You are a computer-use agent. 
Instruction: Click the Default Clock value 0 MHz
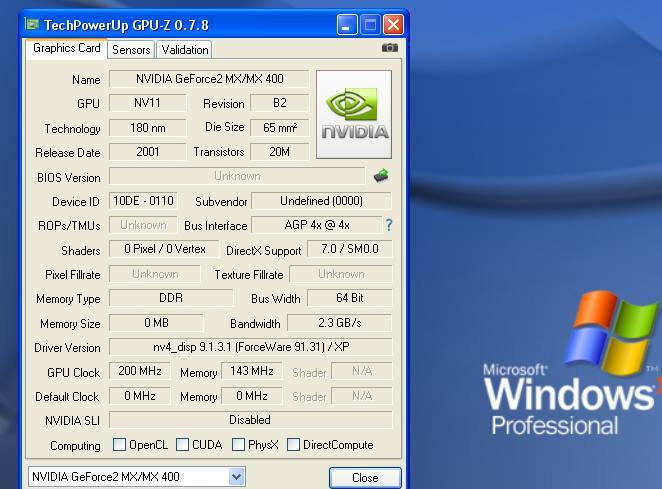tap(140, 396)
